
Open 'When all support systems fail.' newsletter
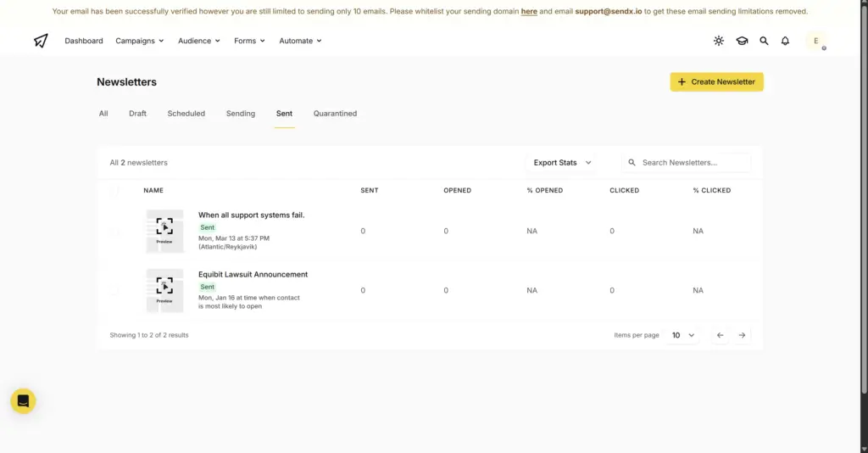click(x=251, y=215)
